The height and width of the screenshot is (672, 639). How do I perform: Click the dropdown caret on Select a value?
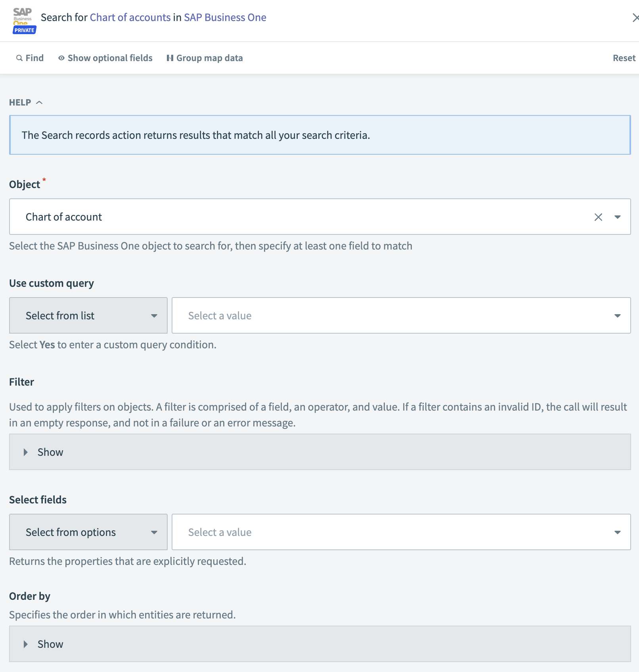click(617, 315)
